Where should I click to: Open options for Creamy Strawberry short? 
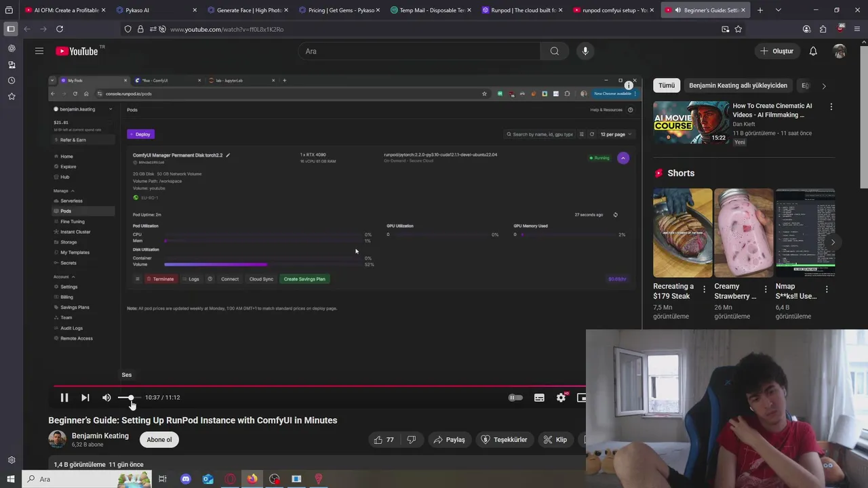[x=766, y=289]
